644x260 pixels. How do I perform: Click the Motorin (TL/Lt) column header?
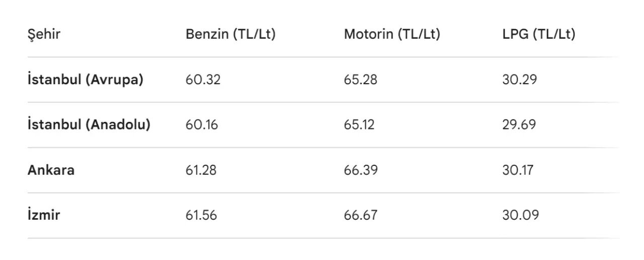pyautogui.click(x=392, y=35)
